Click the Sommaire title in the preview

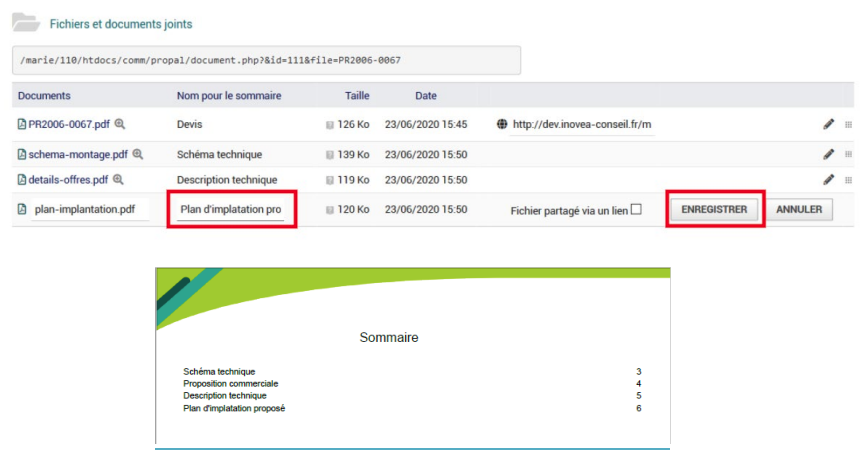coord(389,337)
